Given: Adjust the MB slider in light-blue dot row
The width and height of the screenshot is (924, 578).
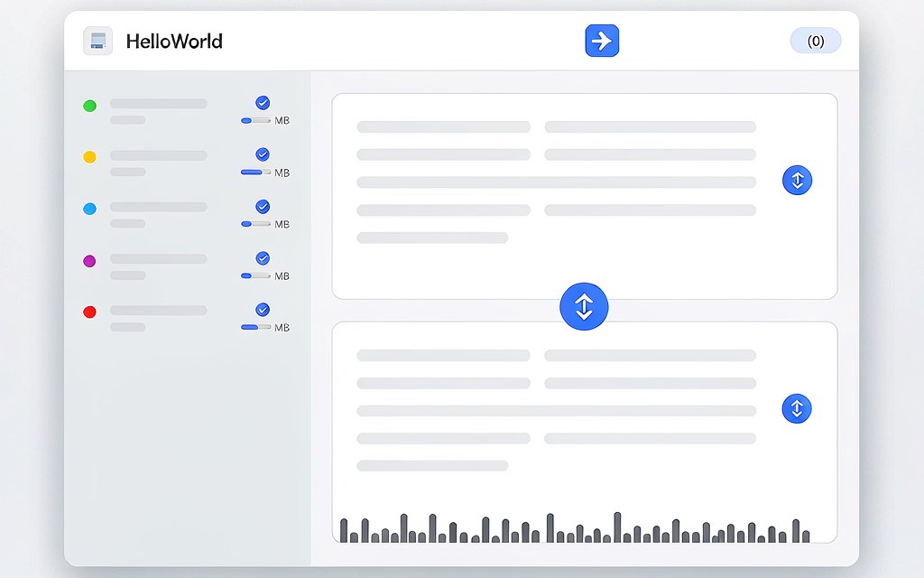Looking at the screenshot, I should (255, 224).
